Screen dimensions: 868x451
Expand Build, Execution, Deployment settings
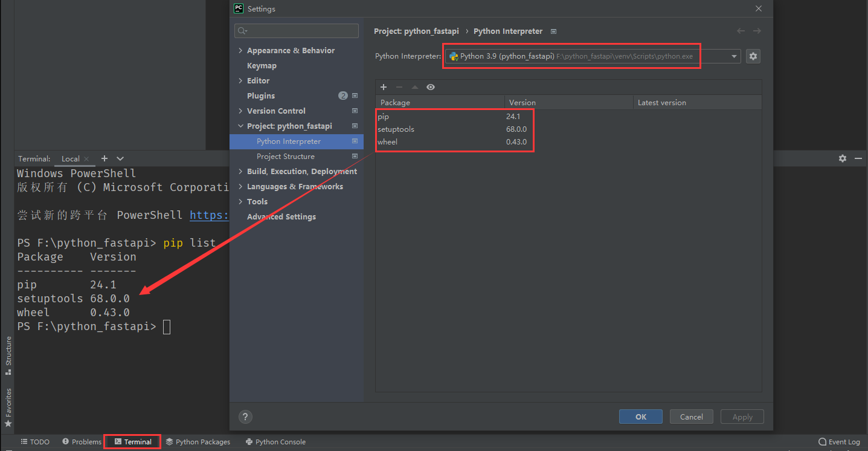click(240, 172)
